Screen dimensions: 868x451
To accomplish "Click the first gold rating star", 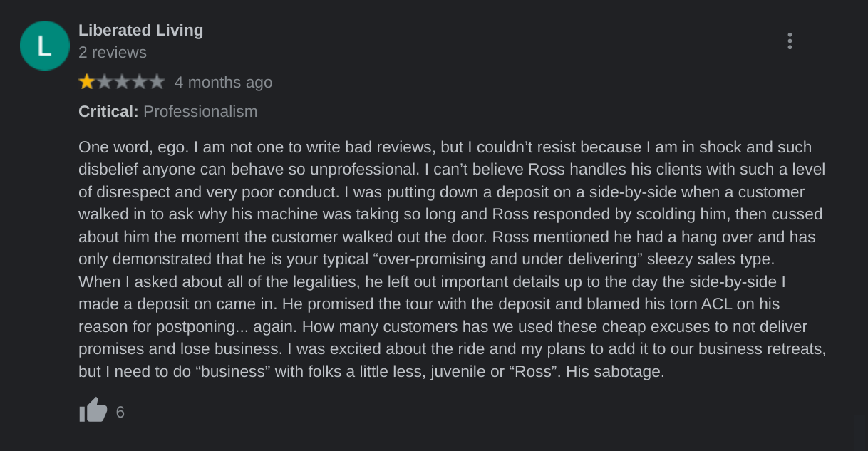I will 87,82.
